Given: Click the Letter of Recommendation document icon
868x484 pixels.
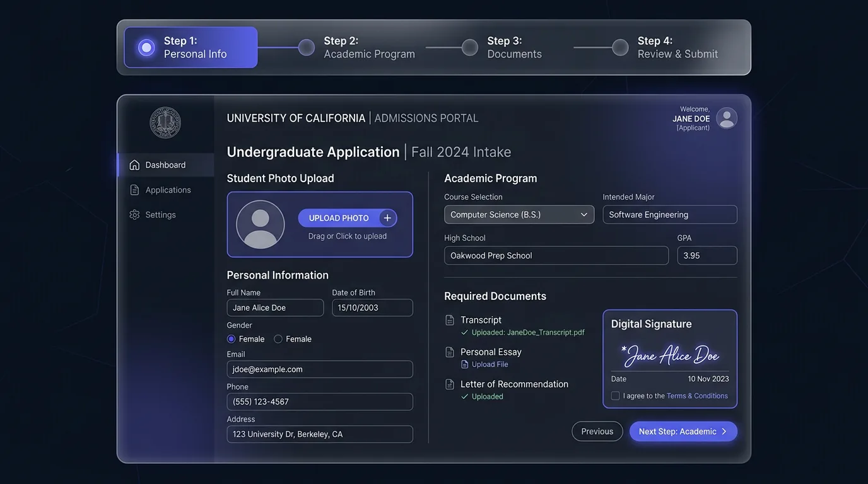Looking at the screenshot, I should pos(449,383).
